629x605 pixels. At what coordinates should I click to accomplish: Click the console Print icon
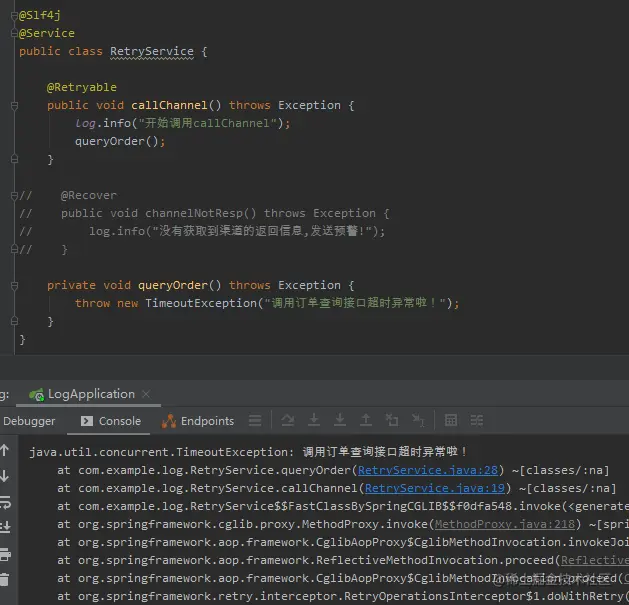(5, 554)
